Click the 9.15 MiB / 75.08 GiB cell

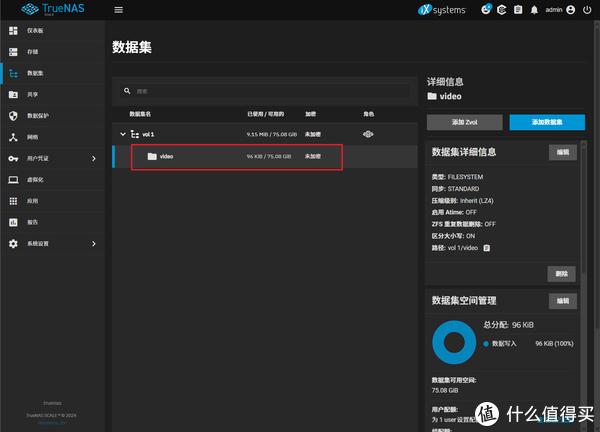272,134
